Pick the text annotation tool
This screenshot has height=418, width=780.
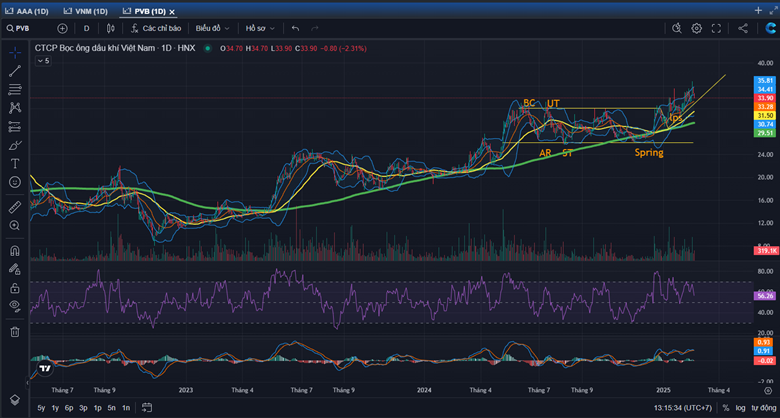click(15, 163)
